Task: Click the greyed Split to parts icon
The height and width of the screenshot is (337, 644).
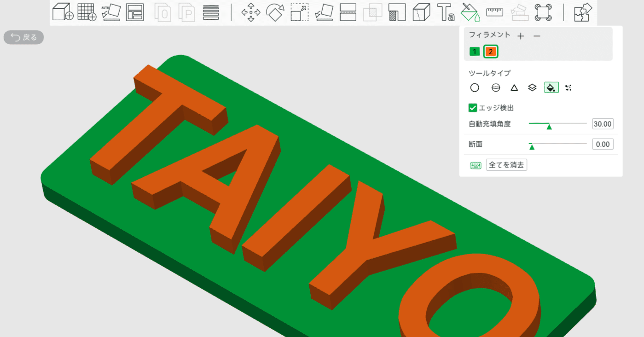Action: pos(187,12)
